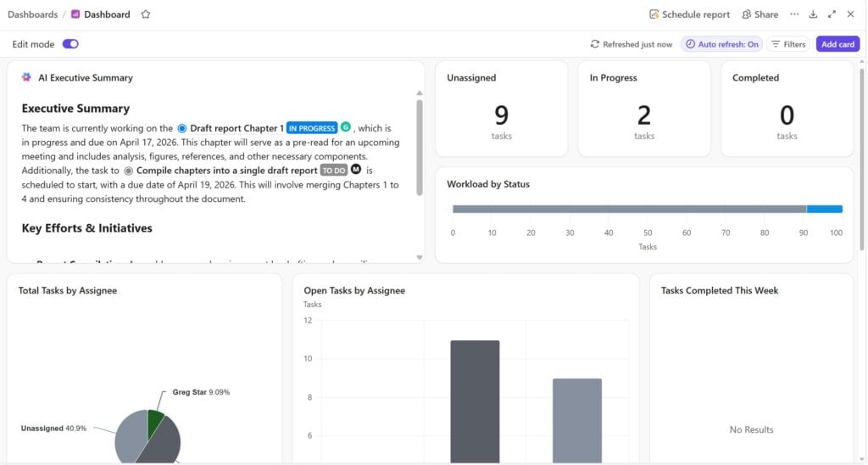This screenshot has height=465, width=868.
Task: Open the three-dot more options menu
Action: [794, 14]
